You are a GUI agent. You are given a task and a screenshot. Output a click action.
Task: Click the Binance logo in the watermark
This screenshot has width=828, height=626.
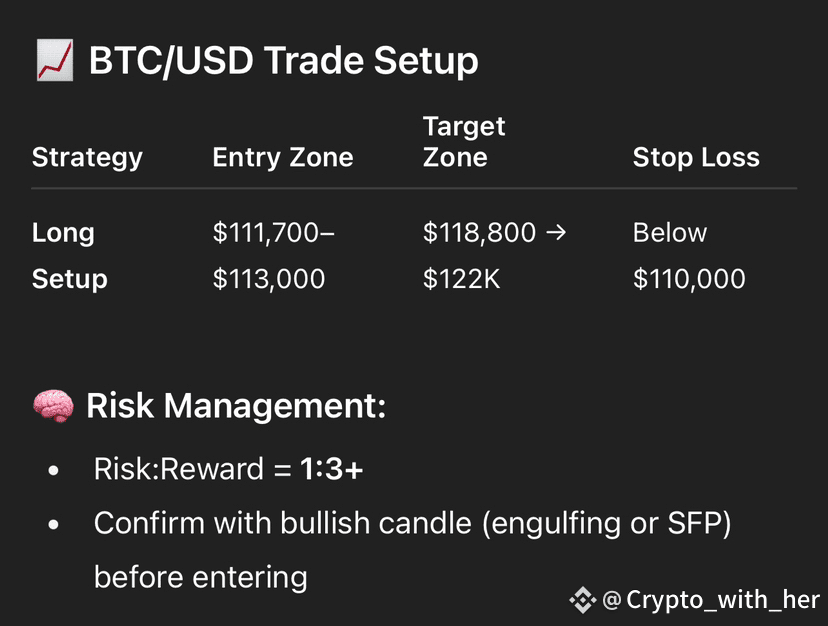(583, 600)
